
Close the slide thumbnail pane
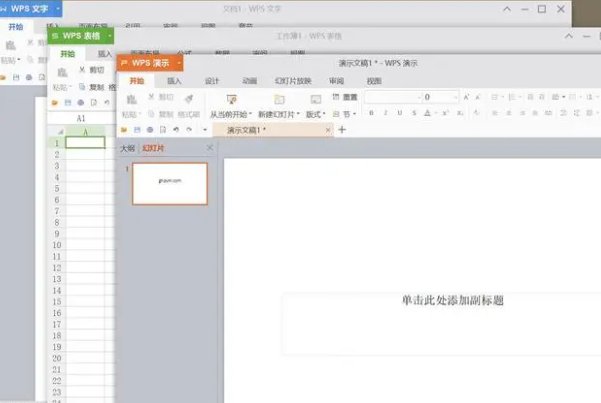click(x=210, y=148)
